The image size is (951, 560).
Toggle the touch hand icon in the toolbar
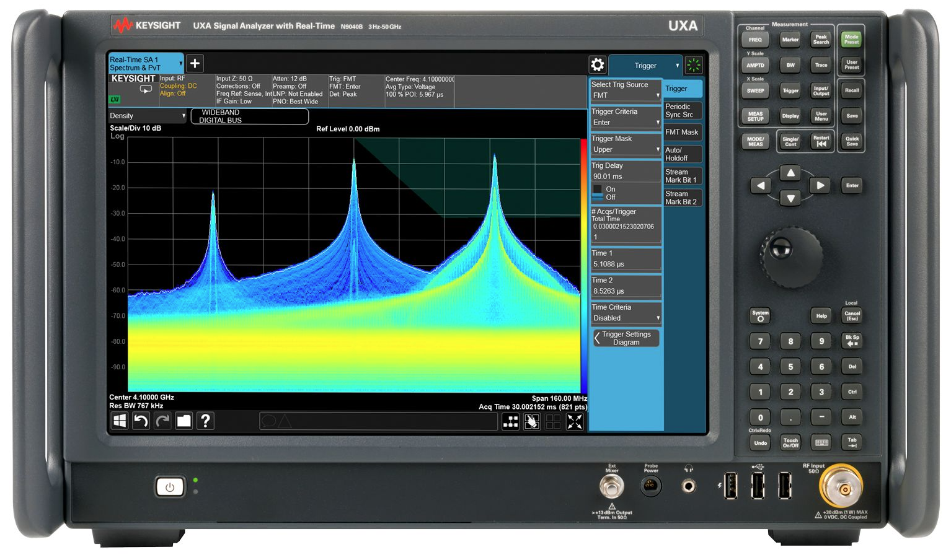pos(532,422)
